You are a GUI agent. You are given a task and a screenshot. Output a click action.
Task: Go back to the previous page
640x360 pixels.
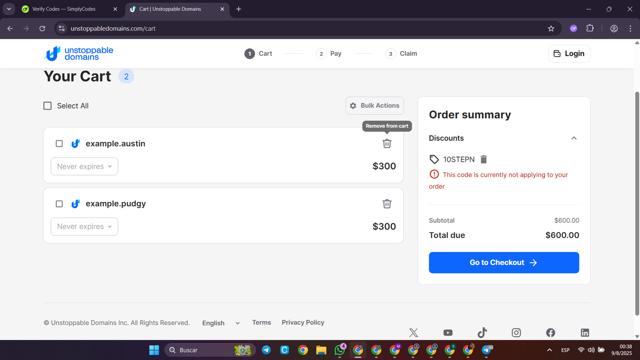(10, 29)
